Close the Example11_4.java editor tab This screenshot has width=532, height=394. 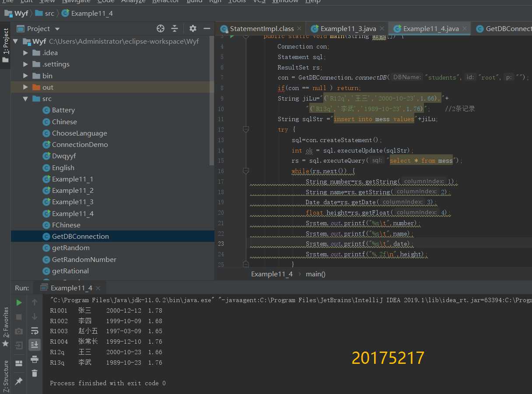tap(465, 29)
